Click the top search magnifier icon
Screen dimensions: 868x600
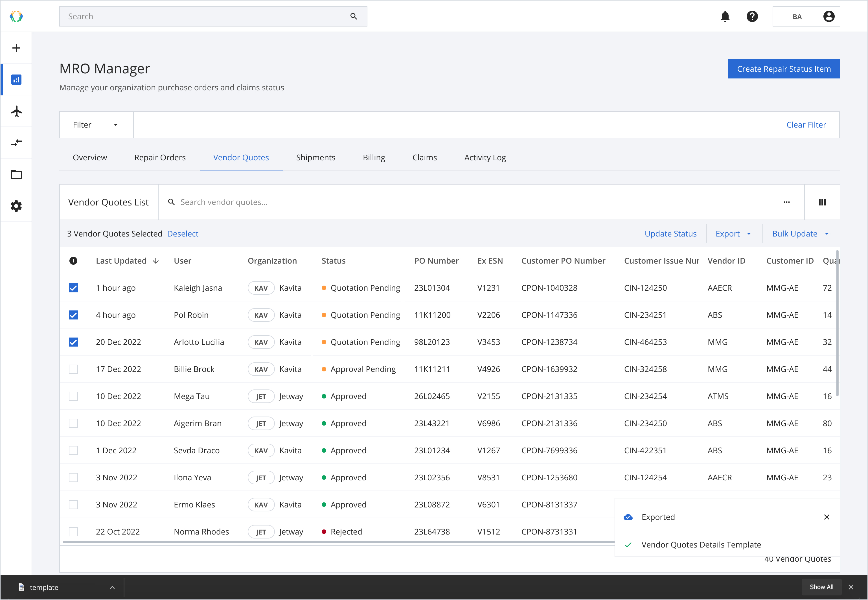point(353,16)
